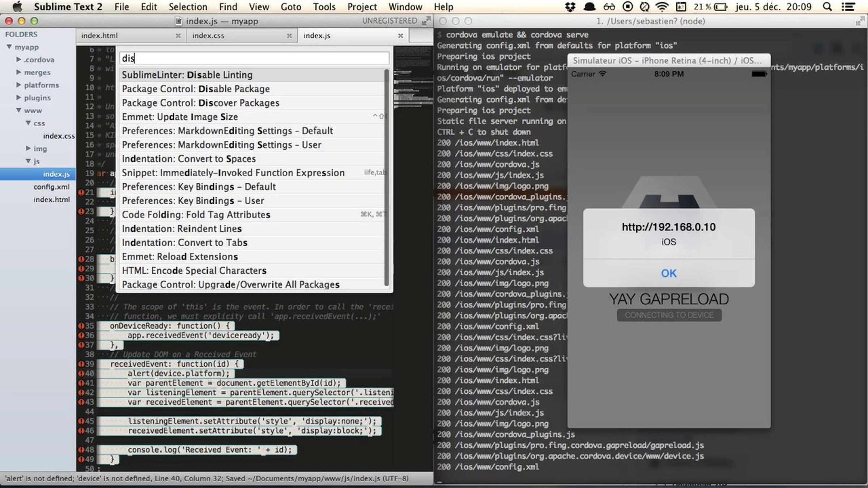
Task: Open the Window menu
Action: pyautogui.click(x=405, y=7)
